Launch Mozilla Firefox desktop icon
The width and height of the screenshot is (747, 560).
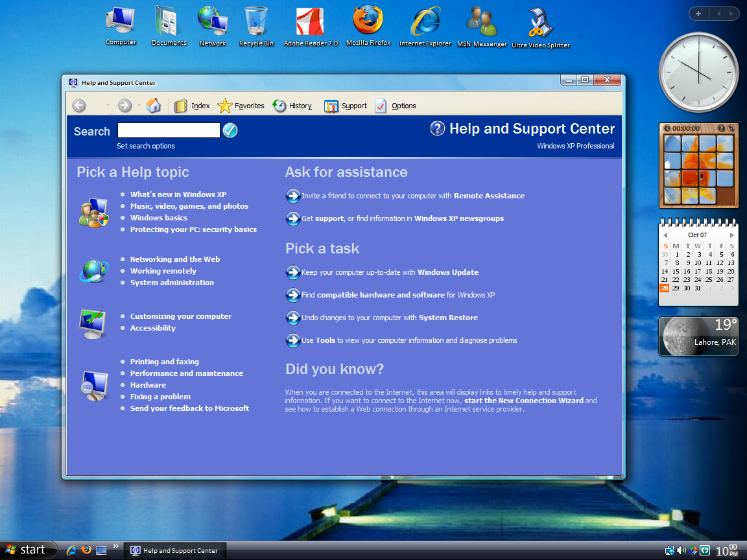(368, 25)
